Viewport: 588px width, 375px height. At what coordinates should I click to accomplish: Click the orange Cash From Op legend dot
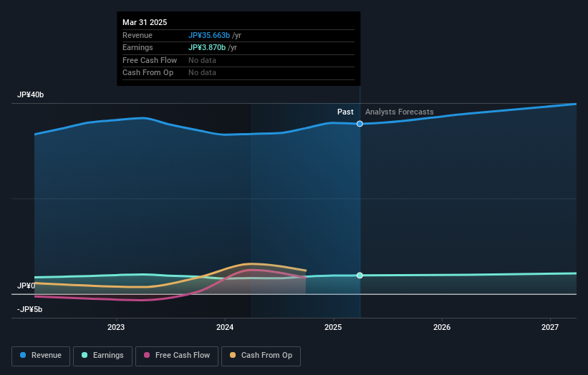(x=233, y=355)
